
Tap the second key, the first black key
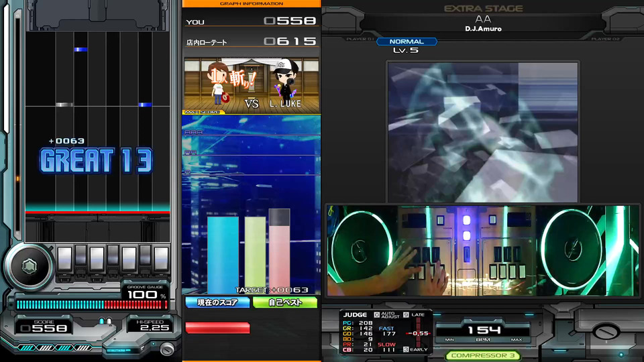[x=81, y=255]
